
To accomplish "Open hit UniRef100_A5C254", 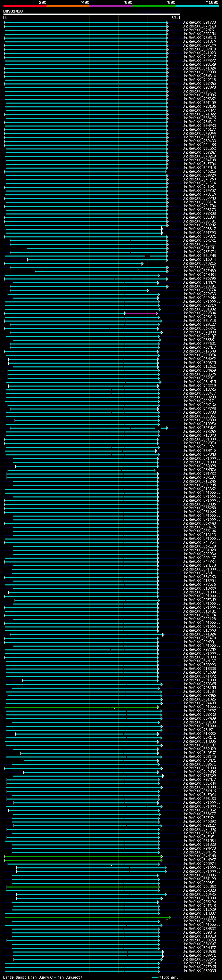I will 199,34.
